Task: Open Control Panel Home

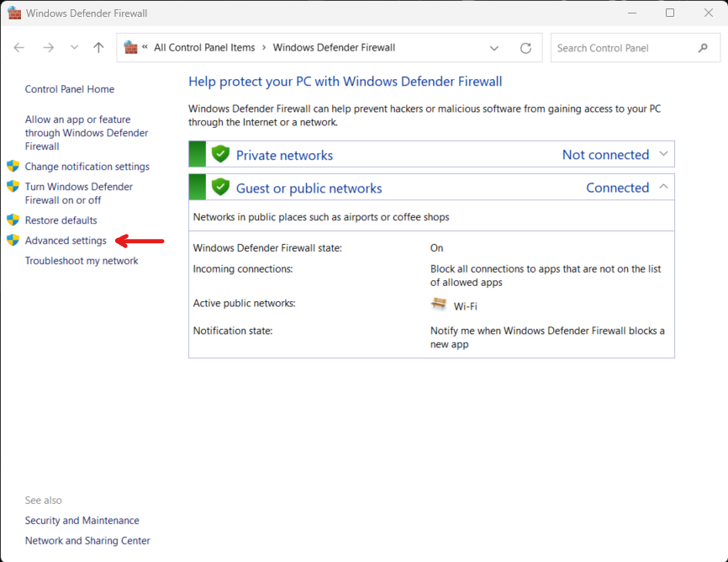Action: click(70, 89)
